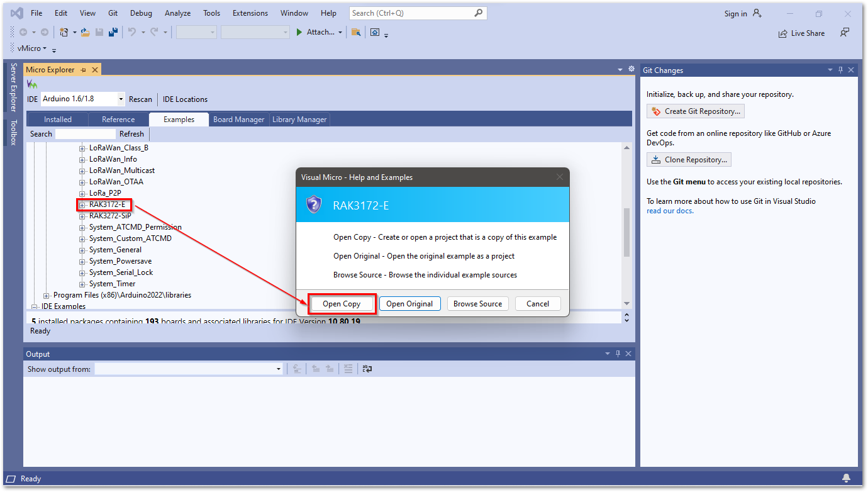
Task: Open the Debug menu
Action: click(141, 13)
